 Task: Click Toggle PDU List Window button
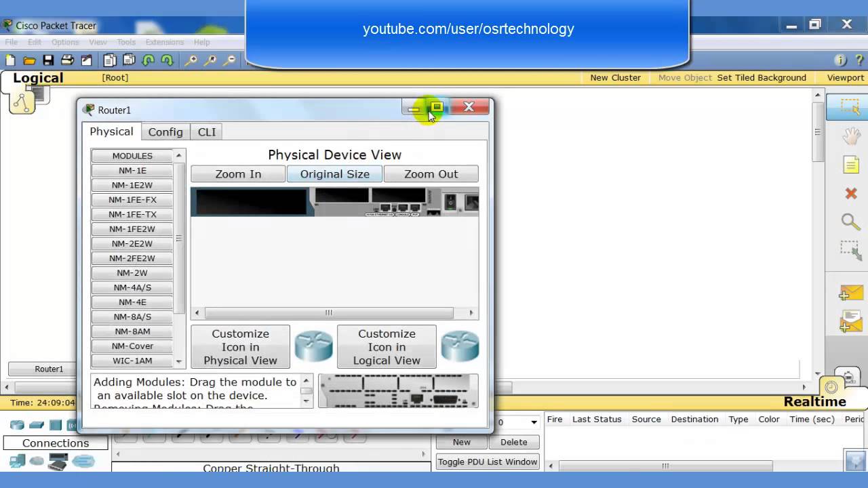(488, 462)
